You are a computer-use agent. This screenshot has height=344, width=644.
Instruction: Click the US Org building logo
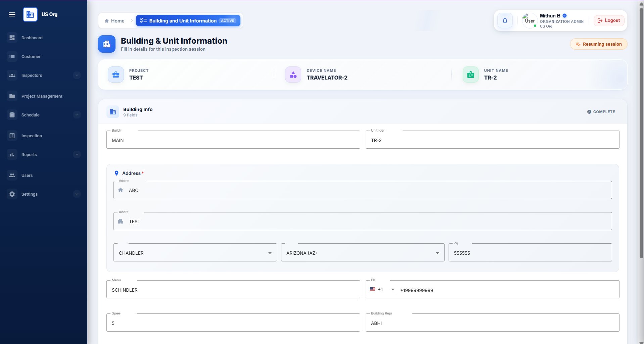click(30, 14)
